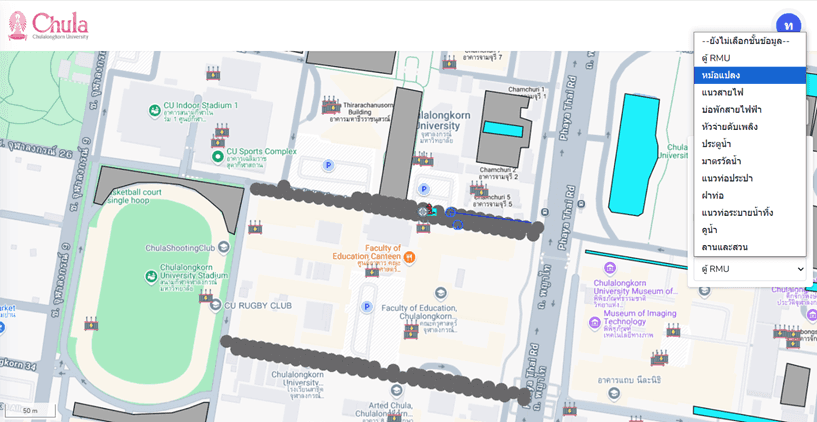Click the transformer icon right of the shooting range building
Screen dimensions: 817x422
click(255, 228)
